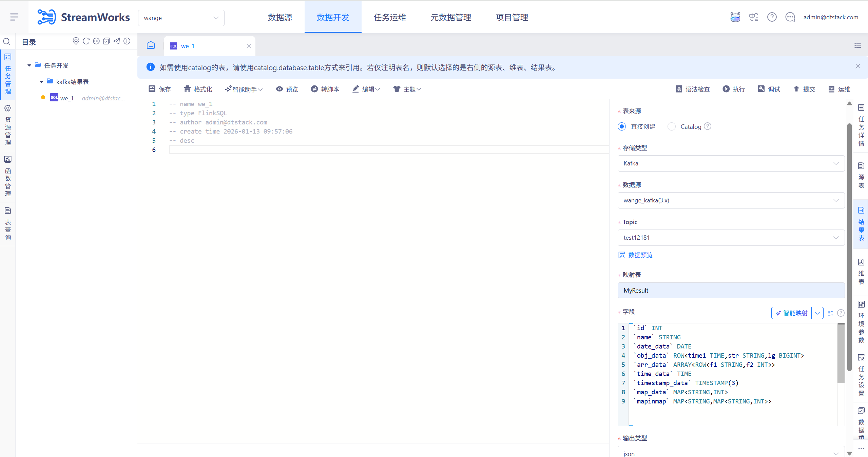Image resolution: width=868 pixels, height=457 pixels.
Task: Click the Catalog help tooltip icon
Action: (708, 126)
